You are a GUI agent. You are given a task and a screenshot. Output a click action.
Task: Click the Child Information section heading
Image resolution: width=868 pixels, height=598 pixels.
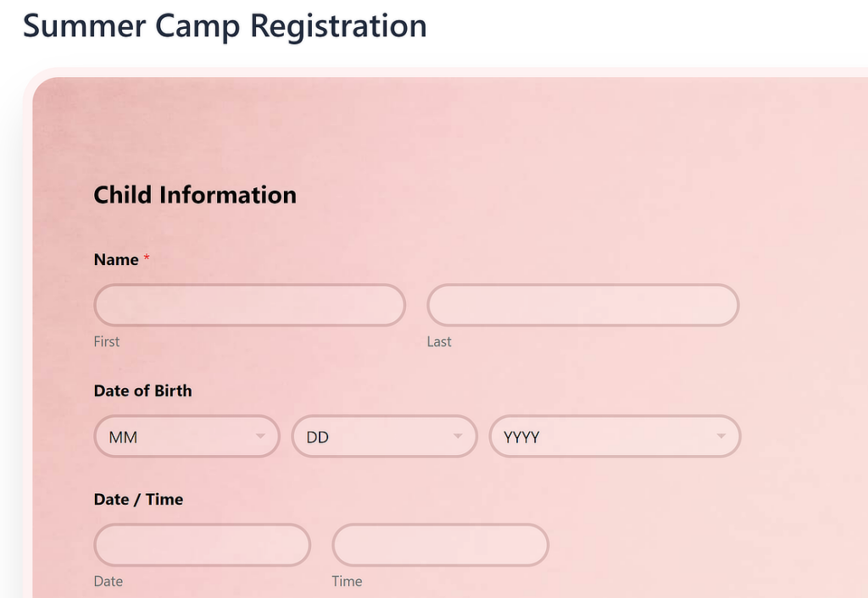tap(195, 195)
